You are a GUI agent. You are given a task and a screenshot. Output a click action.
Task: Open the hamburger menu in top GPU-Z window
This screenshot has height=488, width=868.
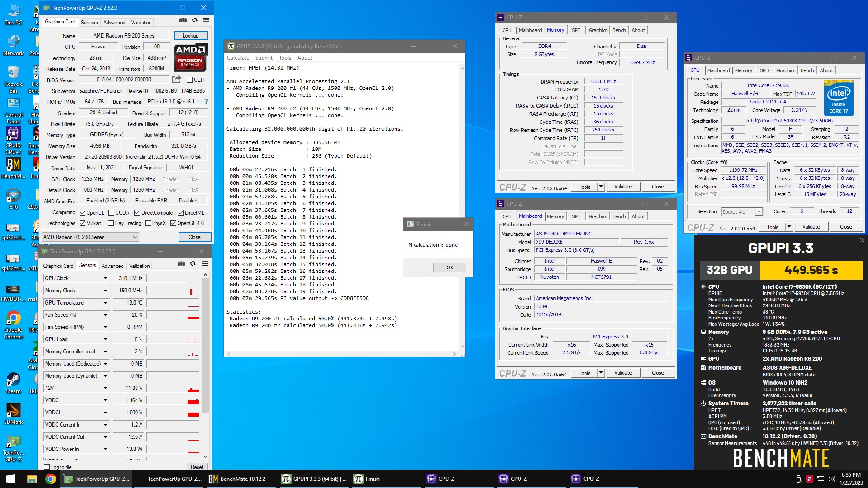coord(206,20)
